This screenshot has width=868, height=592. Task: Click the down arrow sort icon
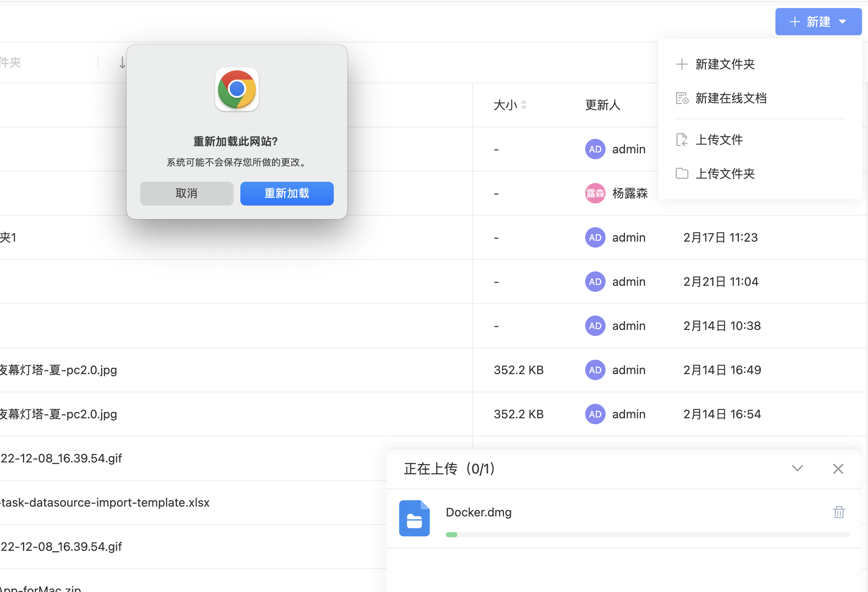tap(122, 63)
